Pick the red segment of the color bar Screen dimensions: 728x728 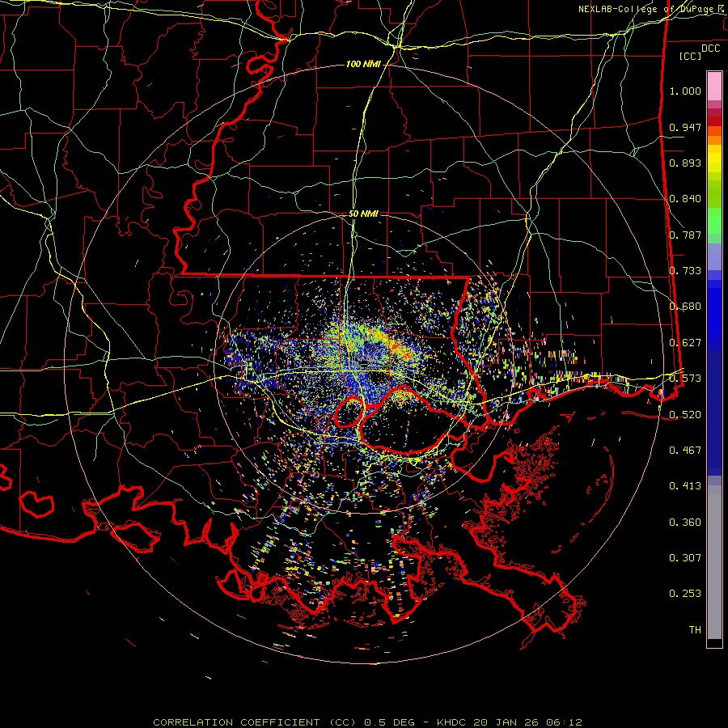coord(714,121)
